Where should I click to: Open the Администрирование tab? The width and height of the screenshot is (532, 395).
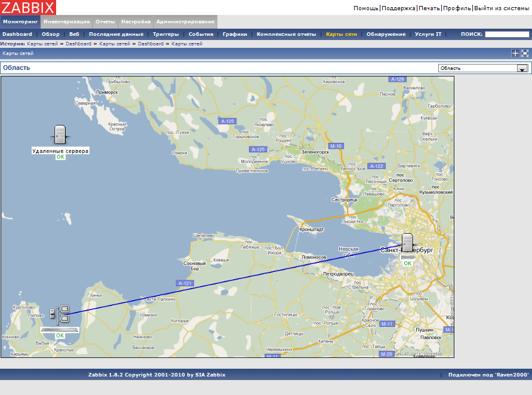coord(185,22)
